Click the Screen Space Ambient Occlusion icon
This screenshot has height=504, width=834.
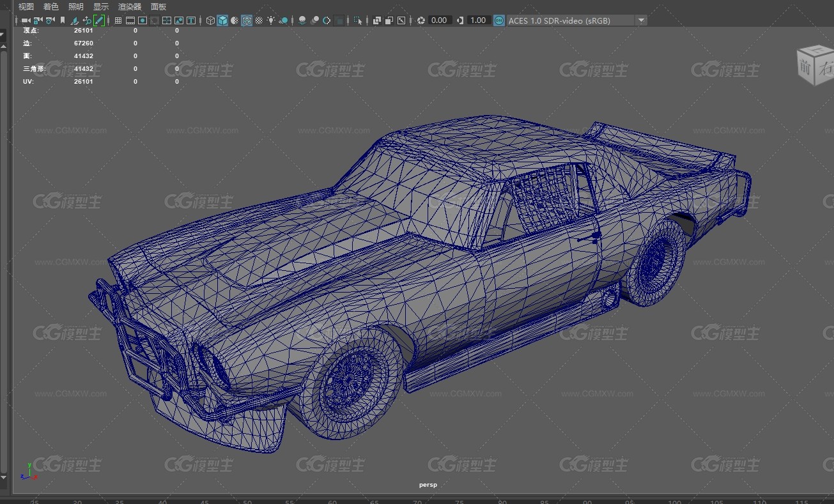(303, 20)
